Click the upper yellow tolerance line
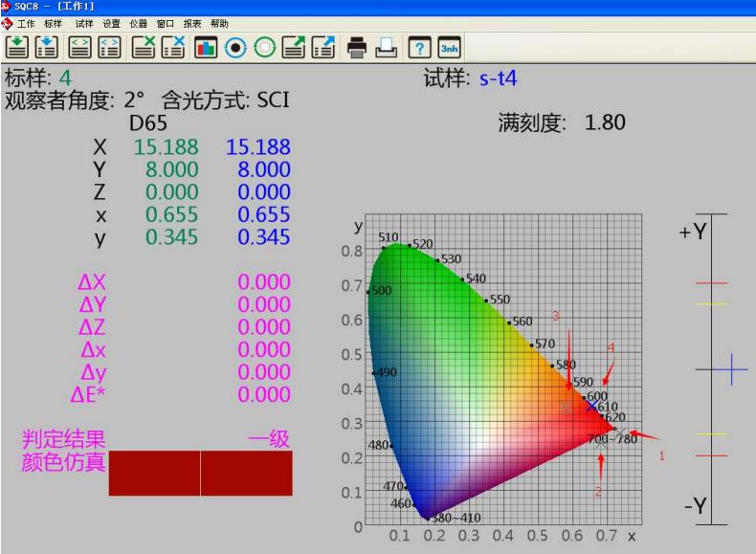 [711, 303]
